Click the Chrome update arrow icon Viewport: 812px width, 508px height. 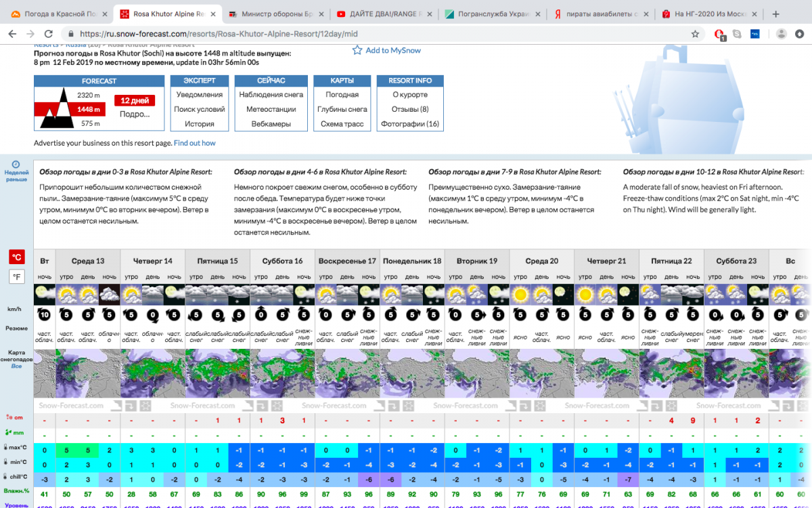(799, 33)
